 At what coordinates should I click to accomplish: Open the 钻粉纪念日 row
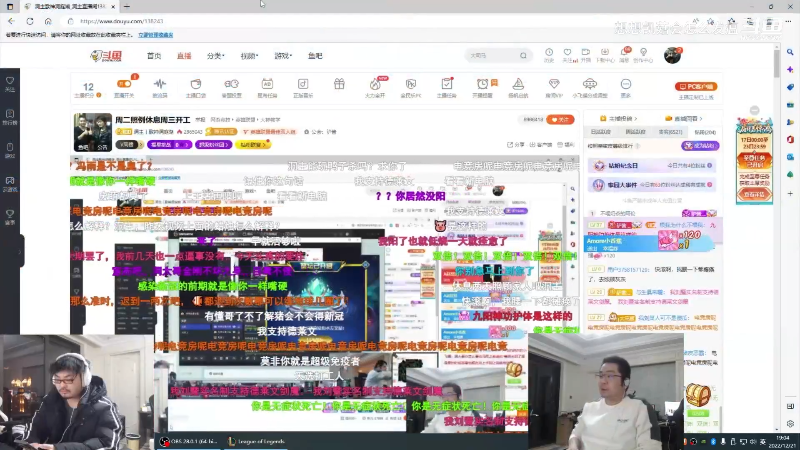click(653, 165)
